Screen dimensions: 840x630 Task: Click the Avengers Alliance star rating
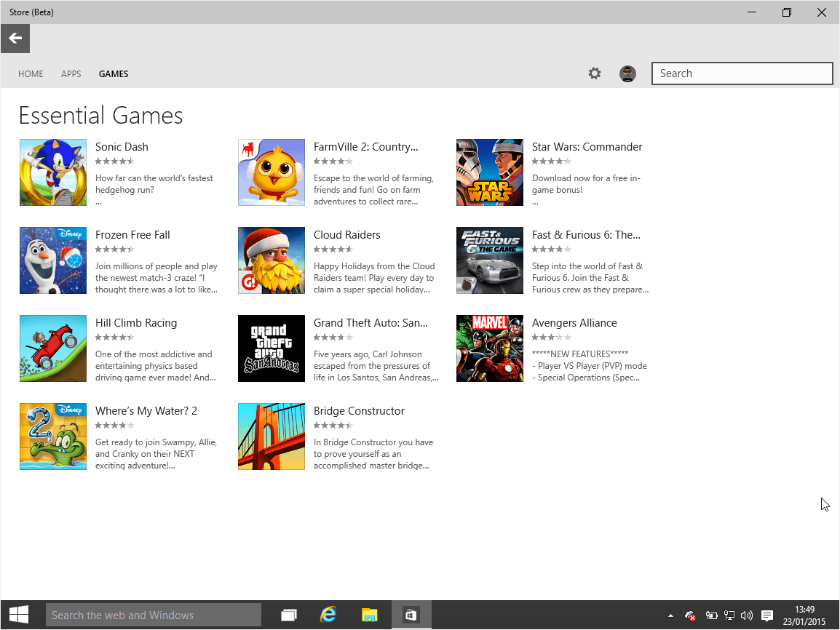coord(551,338)
